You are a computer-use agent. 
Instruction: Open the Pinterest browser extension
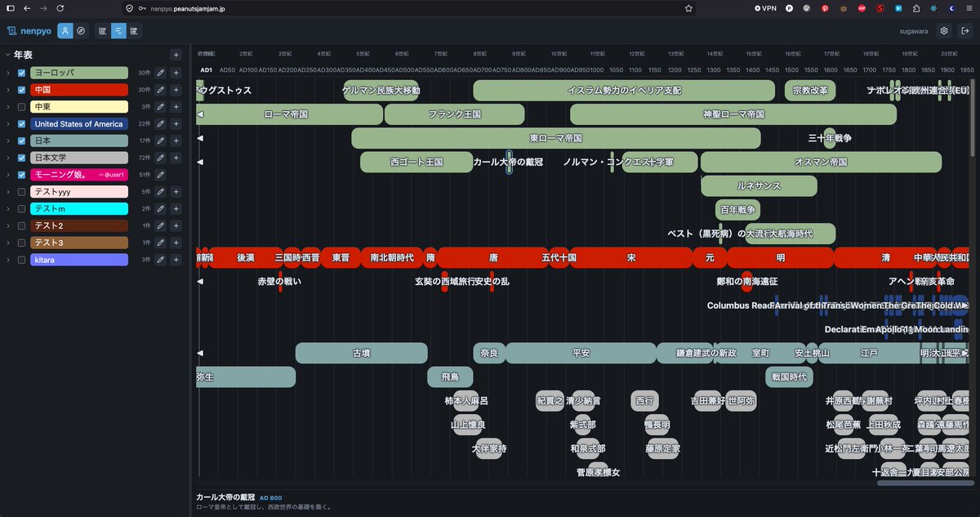824,8
